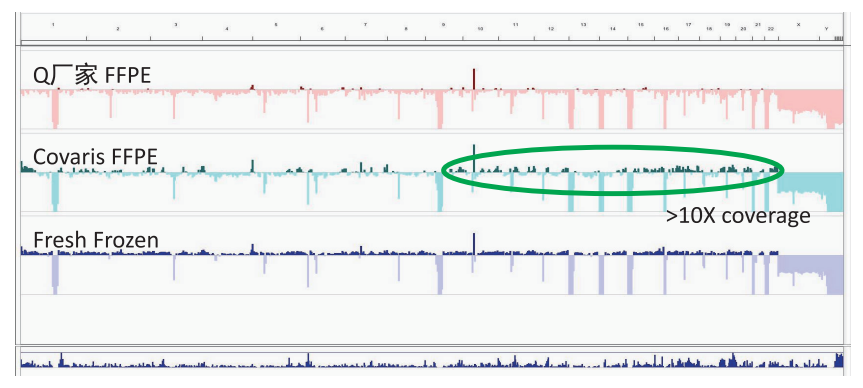This screenshot has width=863, height=388.
Task: Click chromosome 21 label in ruler
Action: [x=758, y=25]
